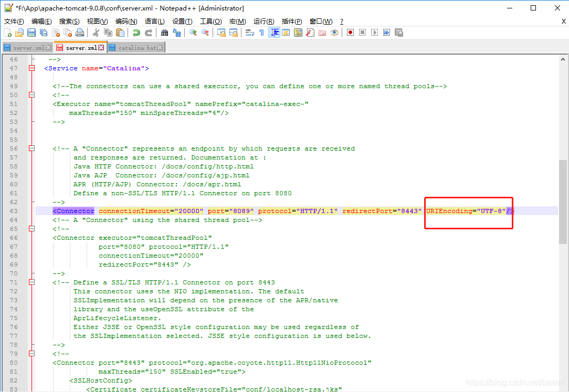Screen dimensions: 569x392
Task: Collapse the comment fold at line 79
Action: 32,354
